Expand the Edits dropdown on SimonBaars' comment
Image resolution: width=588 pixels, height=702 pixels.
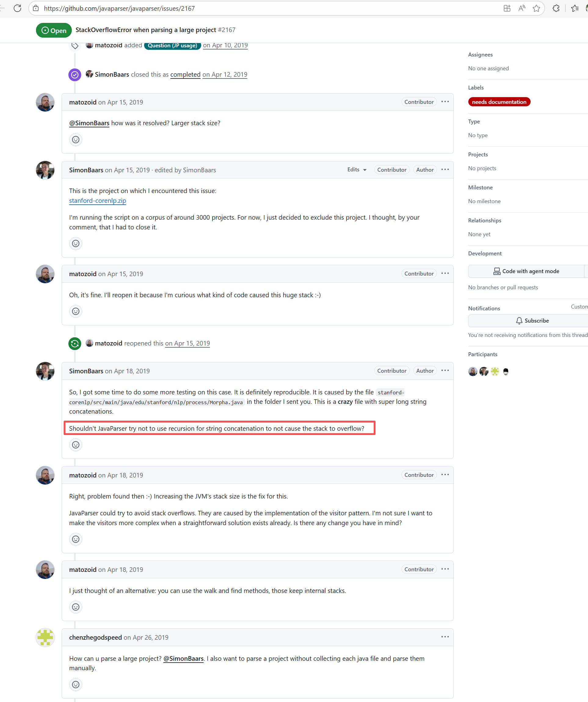point(357,170)
